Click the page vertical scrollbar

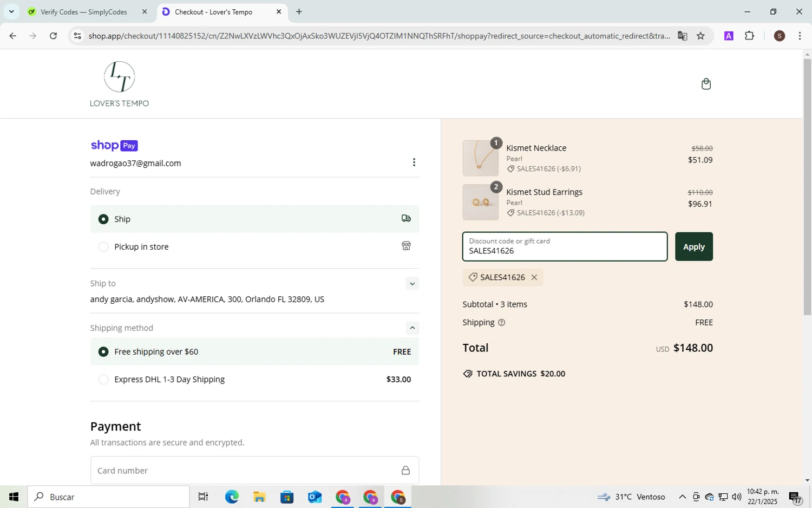[x=807, y=187]
